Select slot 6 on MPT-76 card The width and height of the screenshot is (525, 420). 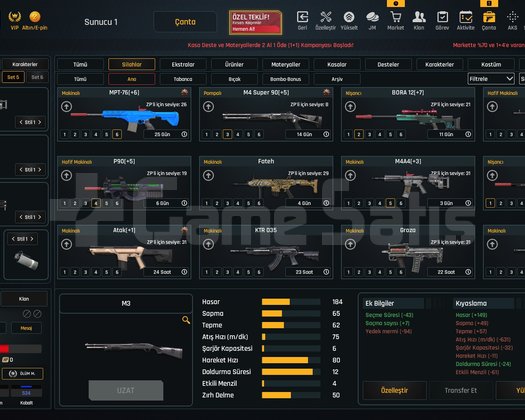click(x=117, y=134)
